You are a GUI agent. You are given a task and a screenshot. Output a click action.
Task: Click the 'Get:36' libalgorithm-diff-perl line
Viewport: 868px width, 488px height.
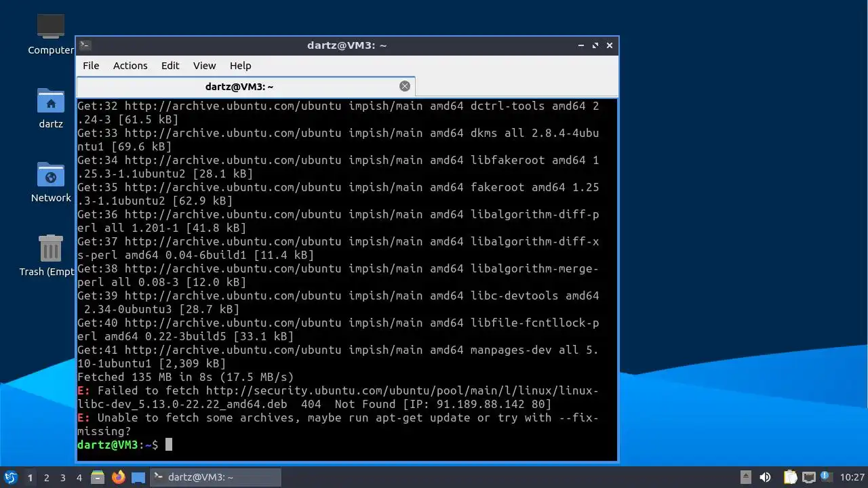[x=338, y=221]
